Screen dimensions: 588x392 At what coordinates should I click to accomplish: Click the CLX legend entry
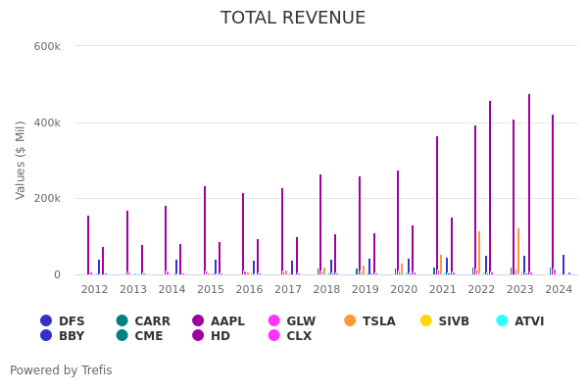click(x=274, y=336)
